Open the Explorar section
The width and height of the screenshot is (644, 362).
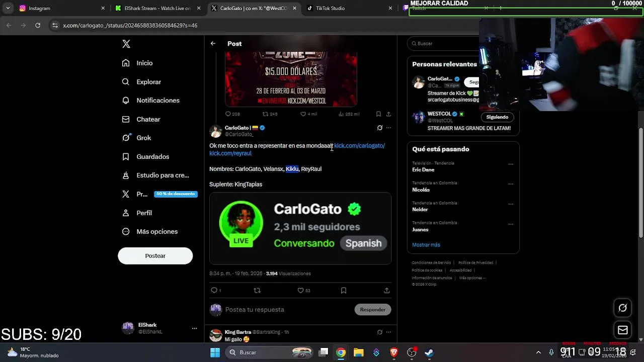pos(142,81)
